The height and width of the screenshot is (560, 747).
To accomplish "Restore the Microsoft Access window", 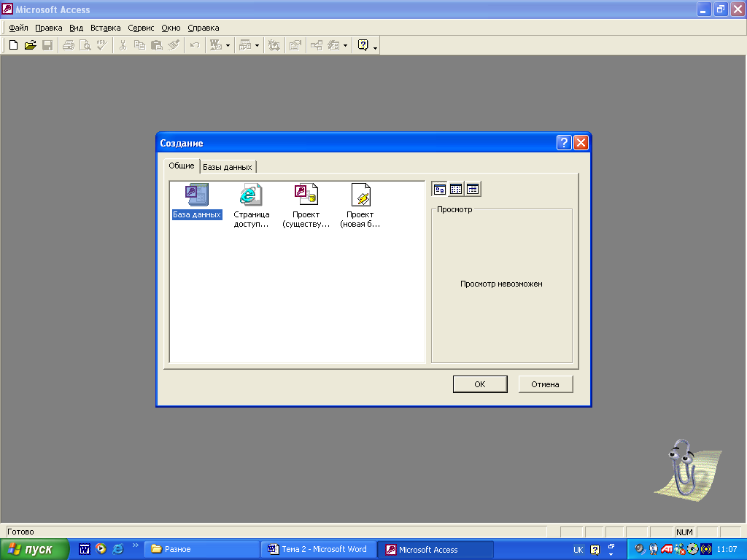I will click(x=721, y=9).
